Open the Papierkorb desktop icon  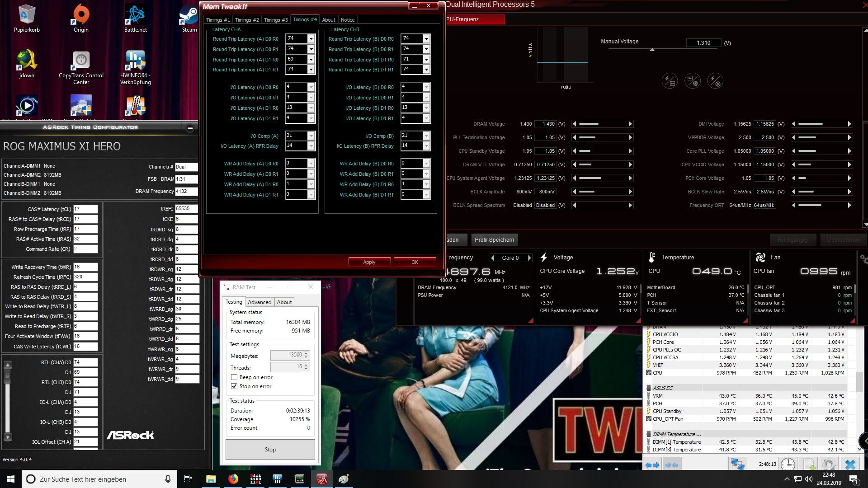[27, 18]
